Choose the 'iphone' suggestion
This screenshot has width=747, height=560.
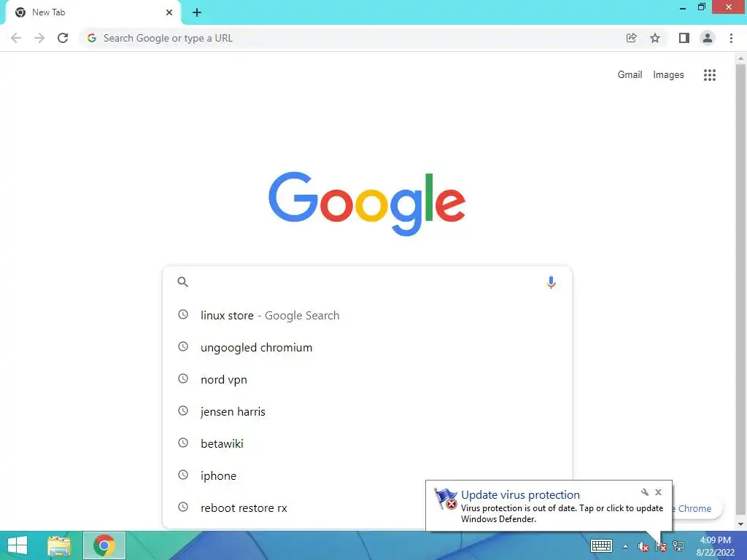tap(367, 475)
